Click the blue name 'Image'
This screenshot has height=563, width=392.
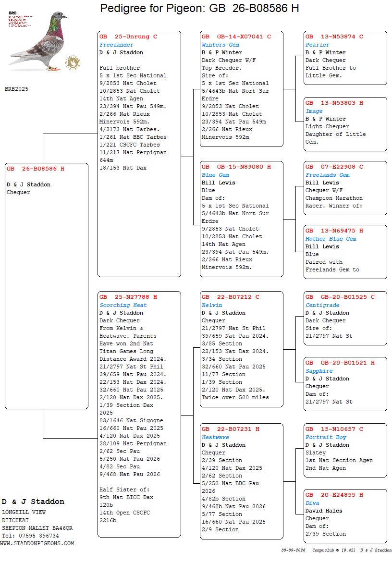(314, 111)
